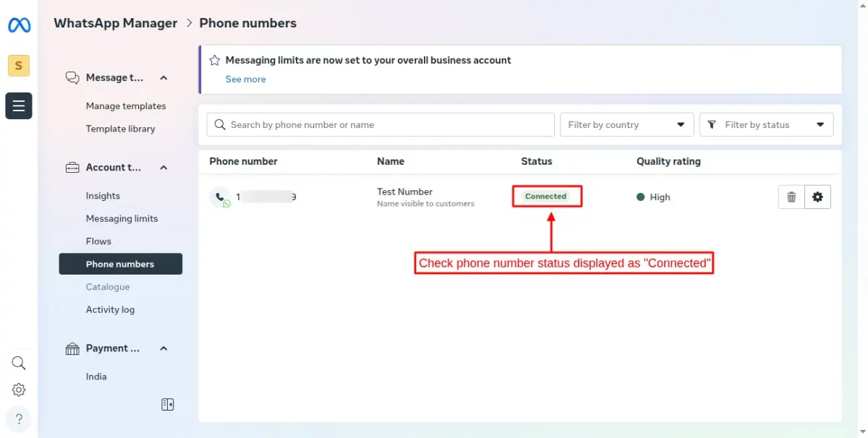Click the See more link
Image resolution: width=868 pixels, height=438 pixels.
[x=245, y=80]
